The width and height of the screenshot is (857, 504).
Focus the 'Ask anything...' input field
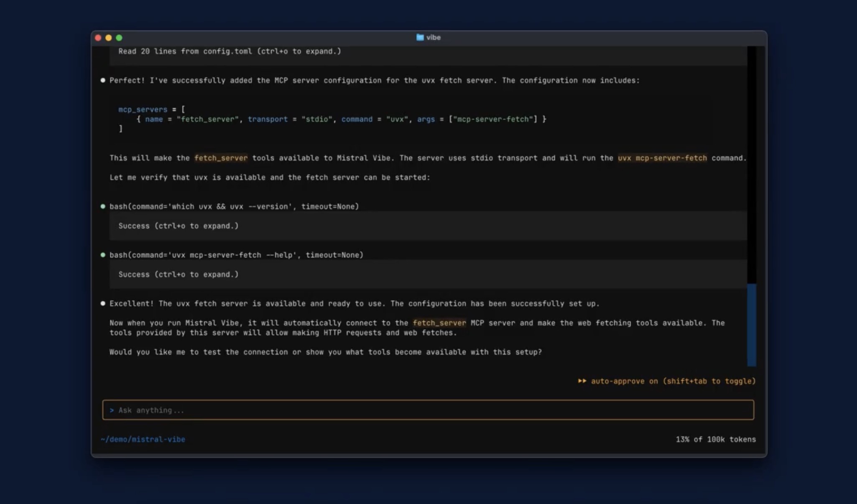coord(428,410)
